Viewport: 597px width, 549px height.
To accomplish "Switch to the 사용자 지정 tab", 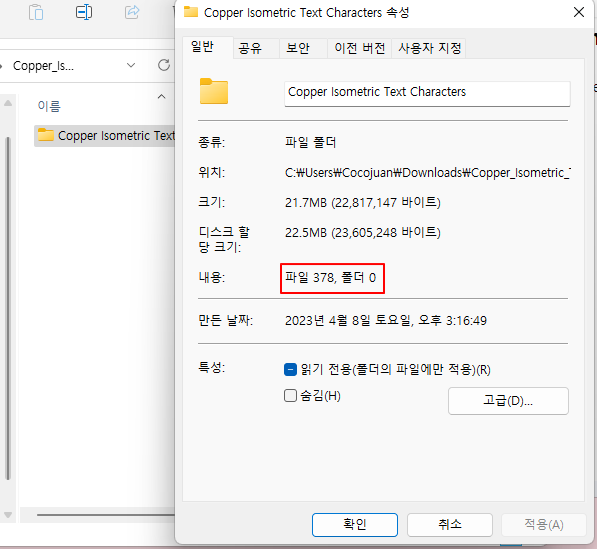I will (x=430, y=48).
